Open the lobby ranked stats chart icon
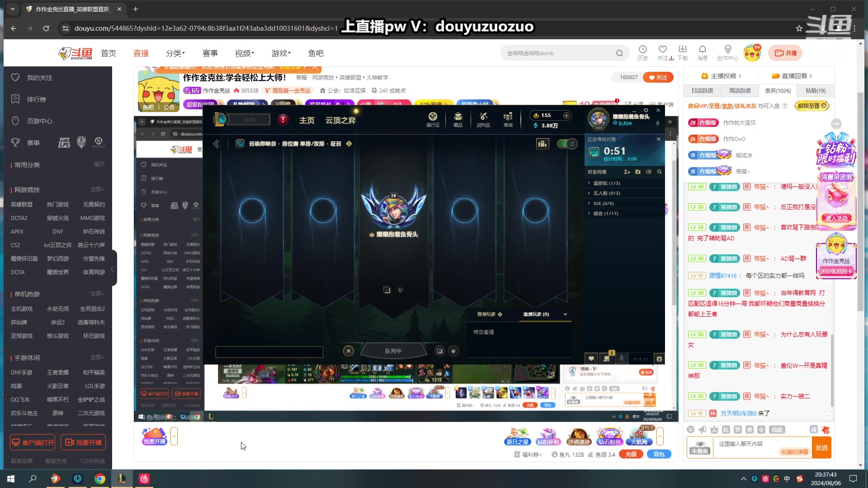 (x=542, y=144)
